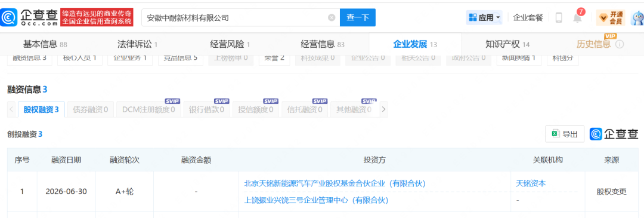Select the 股权融资 3 tab
This screenshot has height=218, width=644.
click(x=41, y=109)
